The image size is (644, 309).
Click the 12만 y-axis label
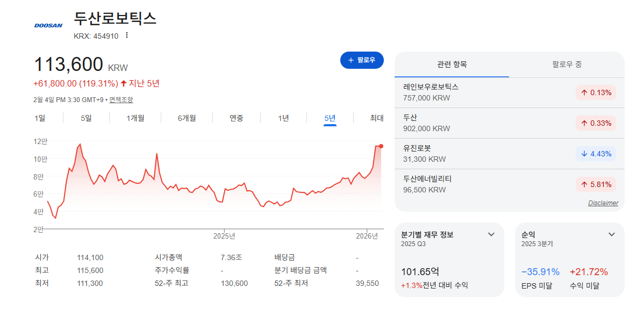(x=41, y=141)
